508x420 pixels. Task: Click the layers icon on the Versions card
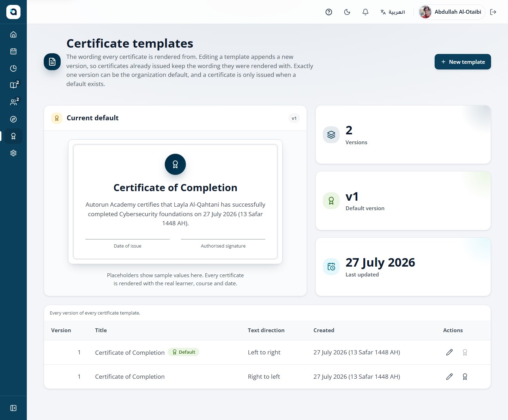click(331, 135)
